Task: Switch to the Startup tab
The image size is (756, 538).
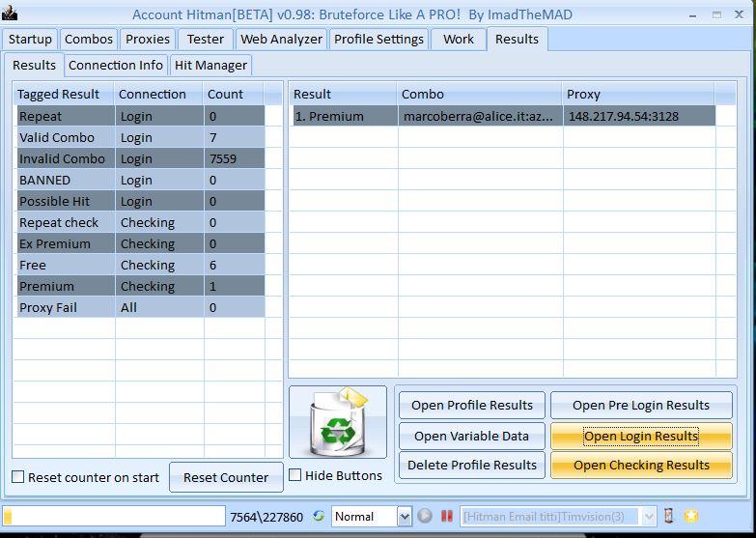Action: [x=30, y=39]
